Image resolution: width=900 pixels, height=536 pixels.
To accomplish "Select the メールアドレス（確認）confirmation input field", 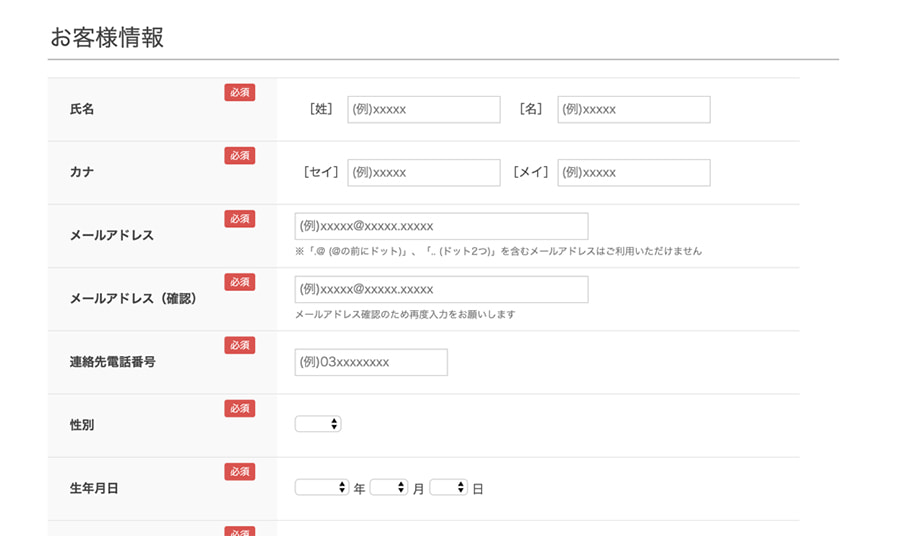I will click(441, 290).
